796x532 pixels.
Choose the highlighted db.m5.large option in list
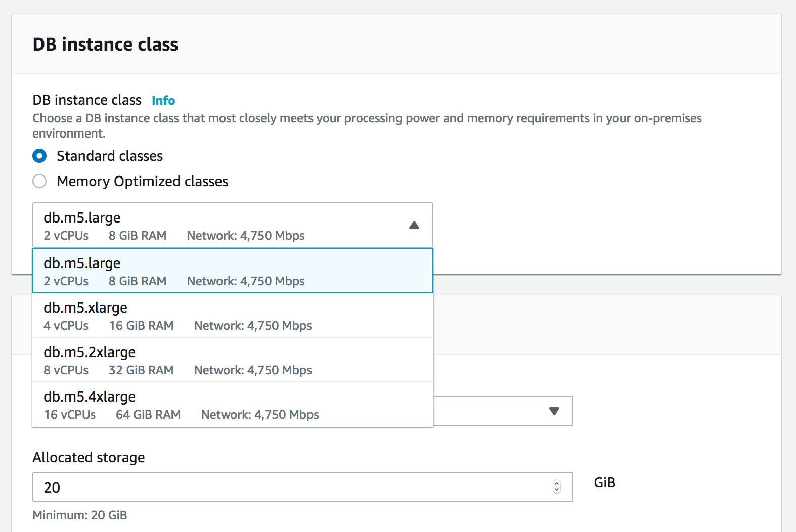233,271
